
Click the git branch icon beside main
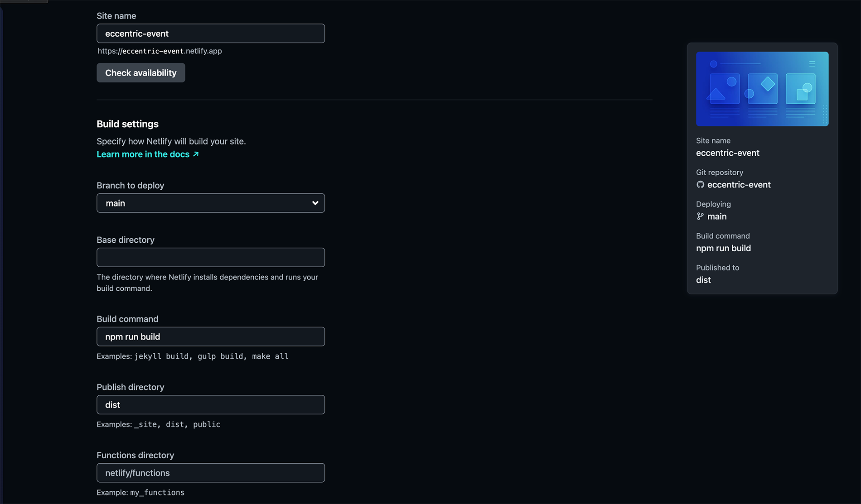coord(700,216)
